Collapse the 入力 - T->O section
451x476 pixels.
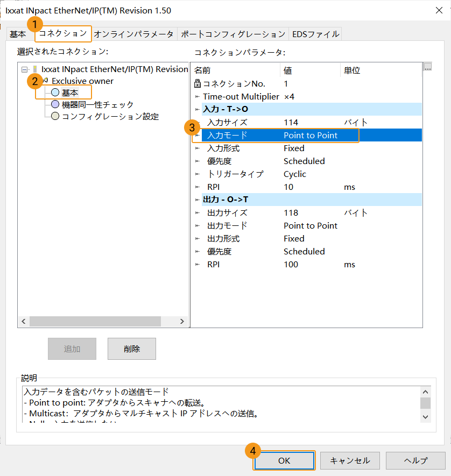197,109
